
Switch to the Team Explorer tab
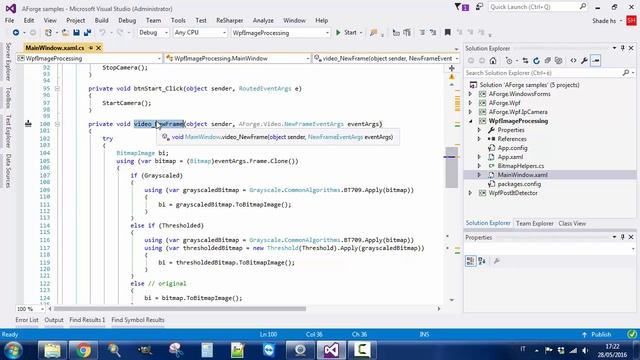pos(534,224)
